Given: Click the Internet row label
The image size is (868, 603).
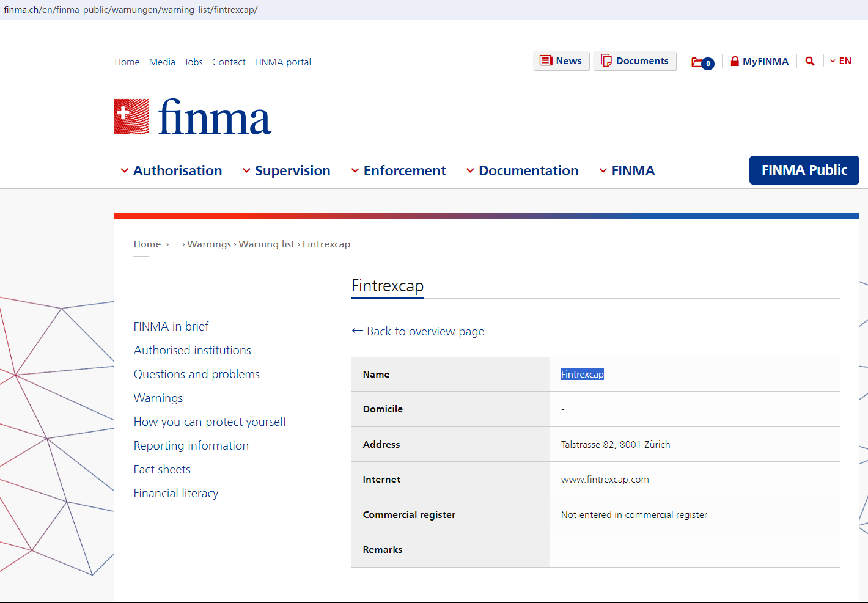Looking at the screenshot, I should click(381, 480).
